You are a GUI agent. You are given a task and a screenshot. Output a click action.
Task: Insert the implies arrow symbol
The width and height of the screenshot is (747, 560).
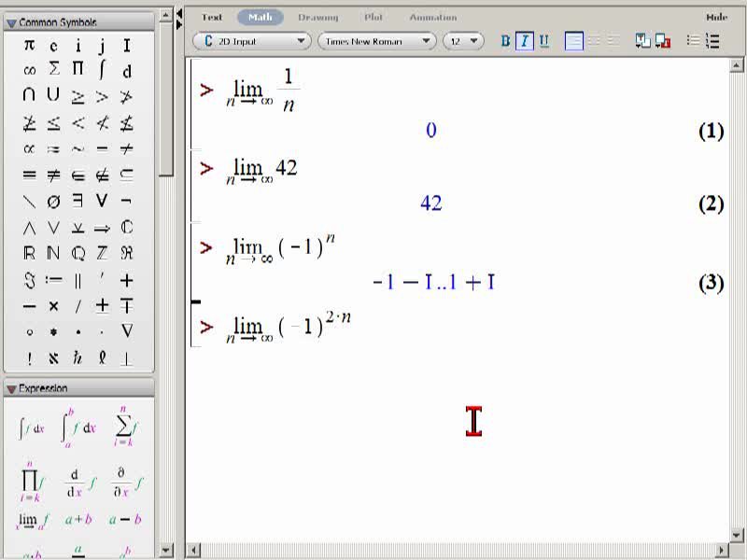coord(102,229)
